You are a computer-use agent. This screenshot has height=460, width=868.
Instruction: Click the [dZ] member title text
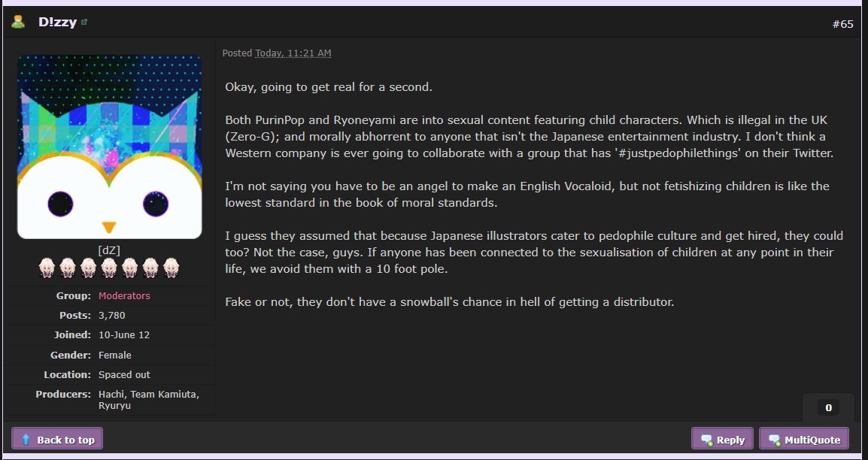[x=109, y=250]
